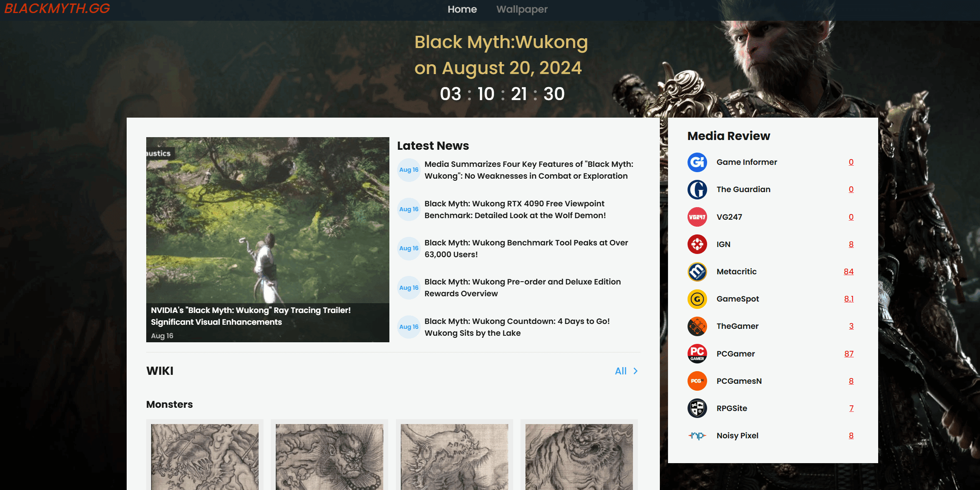Click the Metacritic outlet name

736,272
